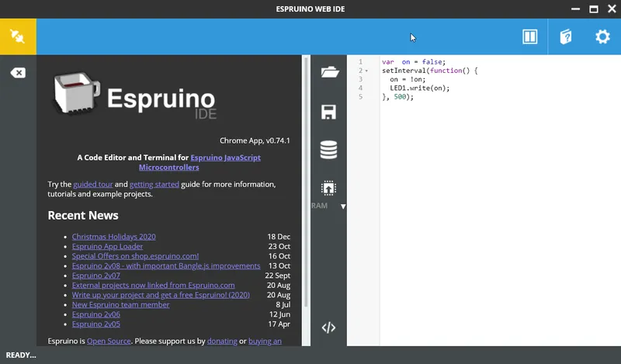
Task: Open the help book icon
Action: [566, 36]
